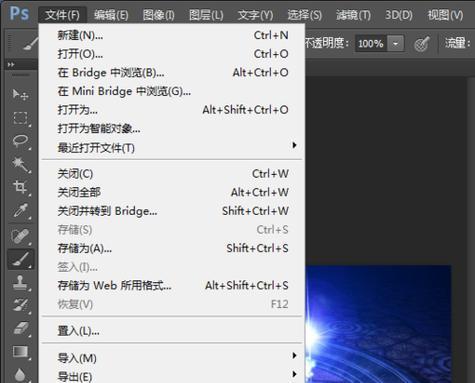Open the Edit (编辑) menu
Viewport: 475px width, 383px height.
click(111, 15)
